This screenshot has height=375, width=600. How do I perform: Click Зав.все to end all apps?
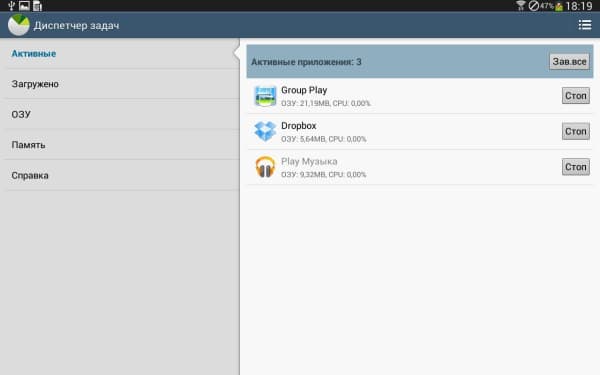pyautogui.click(x=569, y=62)
